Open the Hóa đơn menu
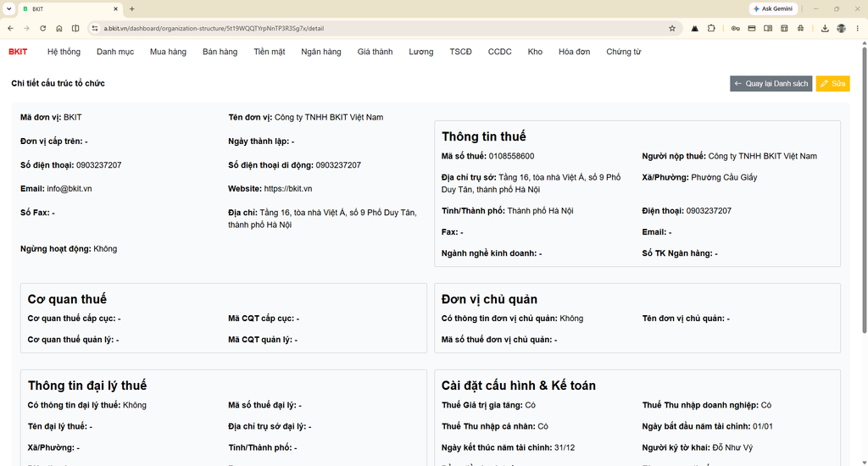 [574, 52]
